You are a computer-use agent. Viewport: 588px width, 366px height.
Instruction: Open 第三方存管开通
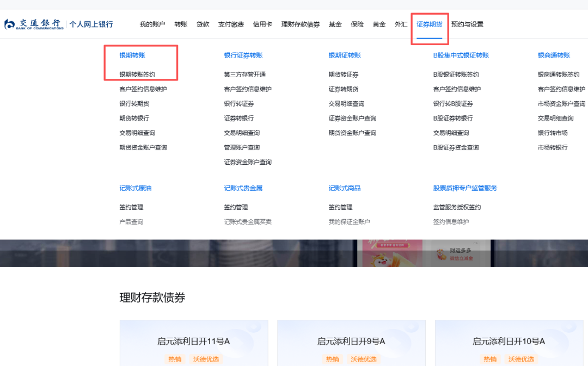pos(247,75)
